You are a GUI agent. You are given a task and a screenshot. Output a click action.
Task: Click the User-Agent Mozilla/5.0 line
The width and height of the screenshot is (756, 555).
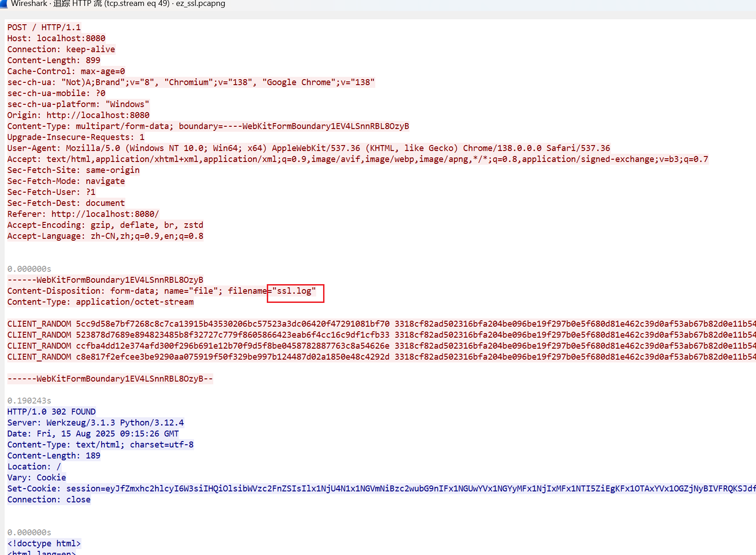click(308, 148)
